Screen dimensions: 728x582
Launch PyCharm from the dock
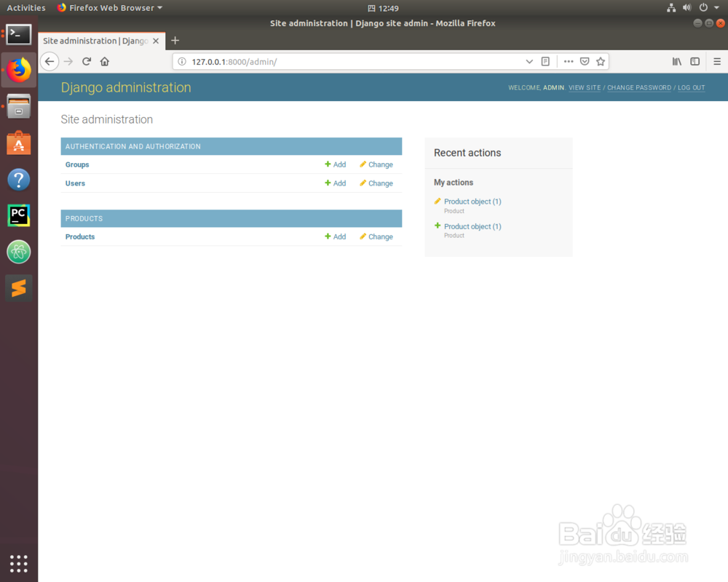[x=19, y=215]
